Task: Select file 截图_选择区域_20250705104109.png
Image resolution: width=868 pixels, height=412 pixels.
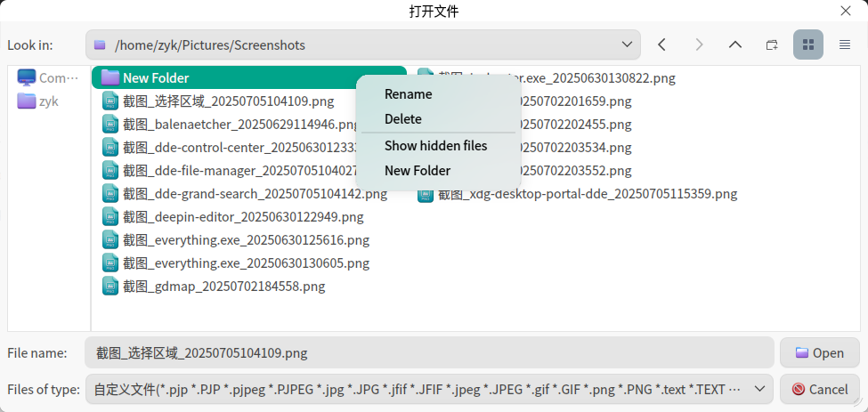Action: point(218,101)
